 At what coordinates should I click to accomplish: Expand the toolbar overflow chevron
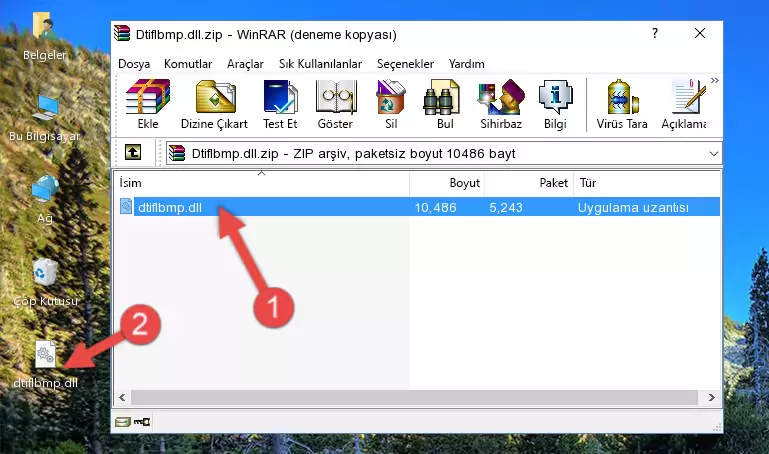coord(715,81)
